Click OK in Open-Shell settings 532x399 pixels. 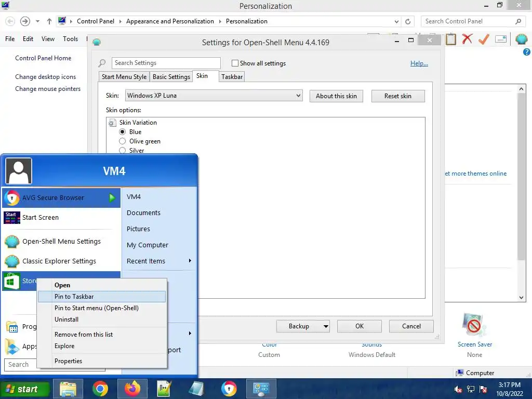[360, 326]
